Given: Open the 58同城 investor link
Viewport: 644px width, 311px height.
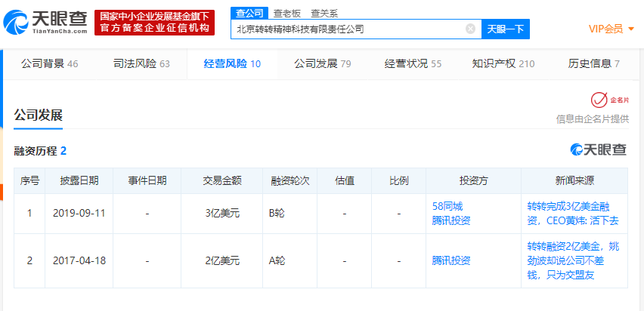Looking at the screenshot, I should pos(447,206).
